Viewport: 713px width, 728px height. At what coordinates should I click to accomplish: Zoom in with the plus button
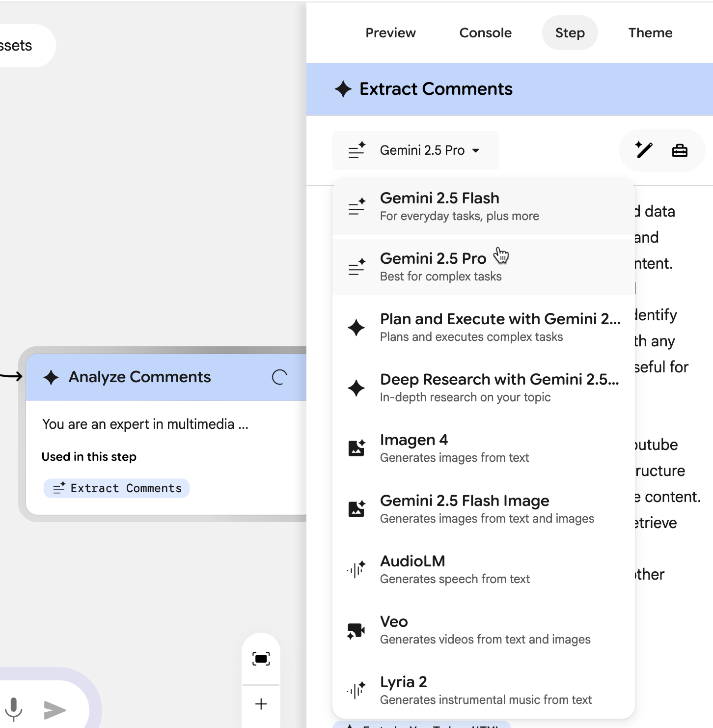pos(261,704)
